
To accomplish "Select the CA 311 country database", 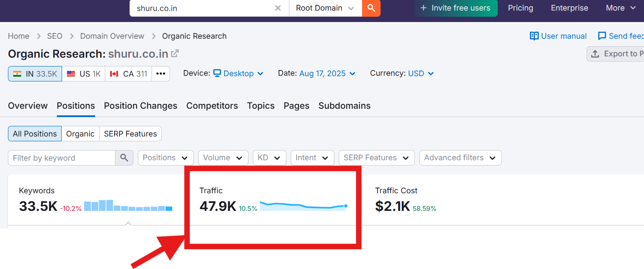I will [129, 74].
